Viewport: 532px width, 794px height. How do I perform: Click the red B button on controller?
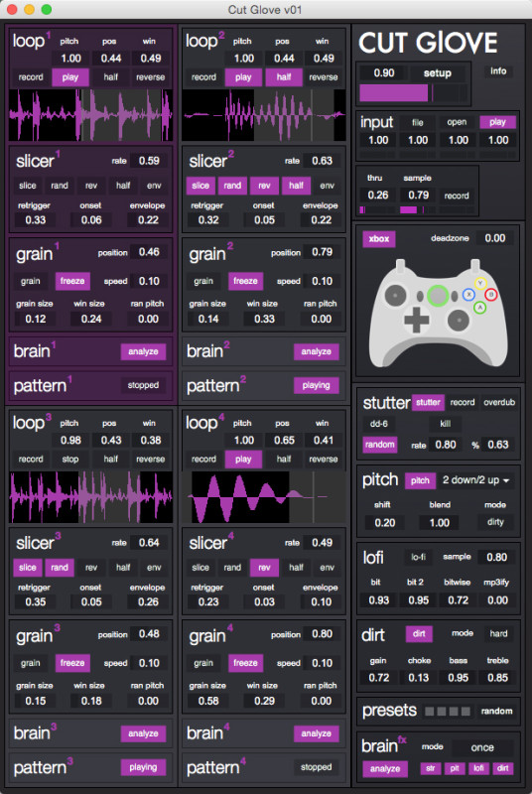coord(491,294)
